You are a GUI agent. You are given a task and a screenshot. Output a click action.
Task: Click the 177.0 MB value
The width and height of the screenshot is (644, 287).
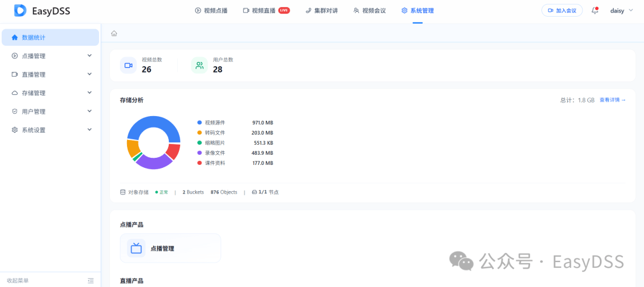coord(263,163)
